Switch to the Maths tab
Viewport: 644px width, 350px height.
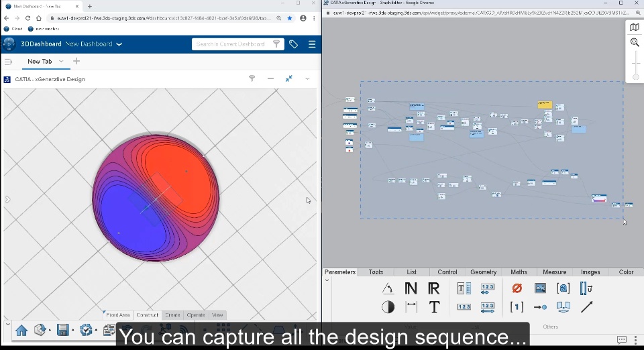[519, 272]
